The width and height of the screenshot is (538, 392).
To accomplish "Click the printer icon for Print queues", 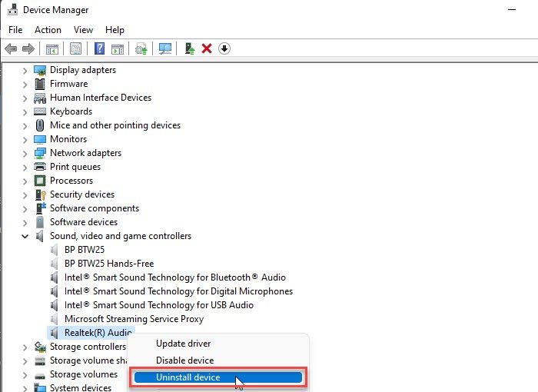I will coord(40,167).
